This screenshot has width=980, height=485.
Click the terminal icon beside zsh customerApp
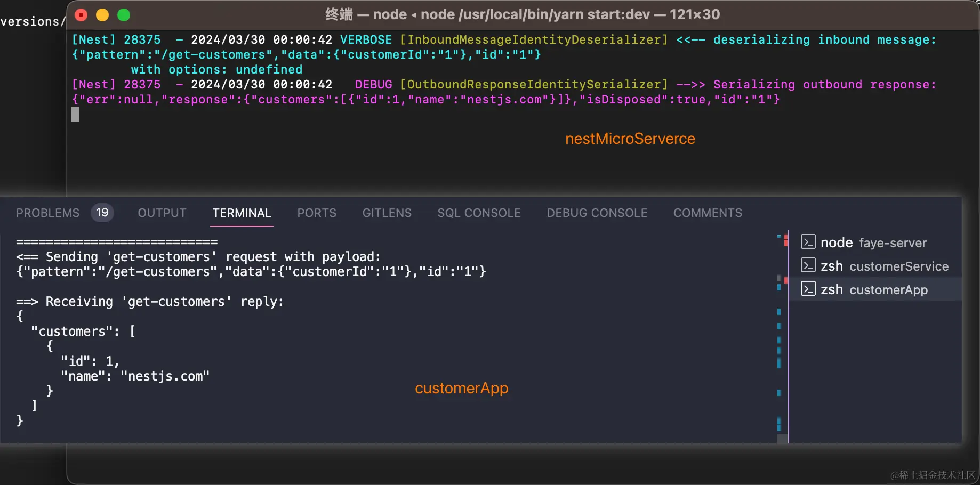point(808,289)
